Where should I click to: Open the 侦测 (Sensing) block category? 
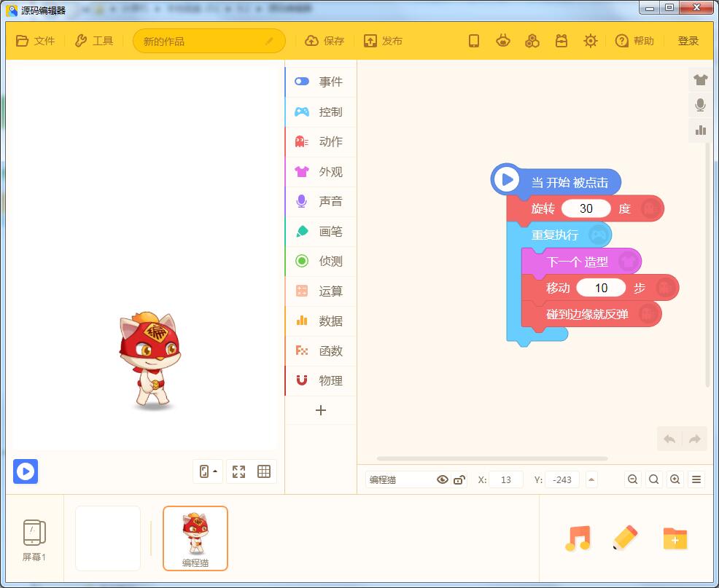pyautogui.click(x=319, y=261)
